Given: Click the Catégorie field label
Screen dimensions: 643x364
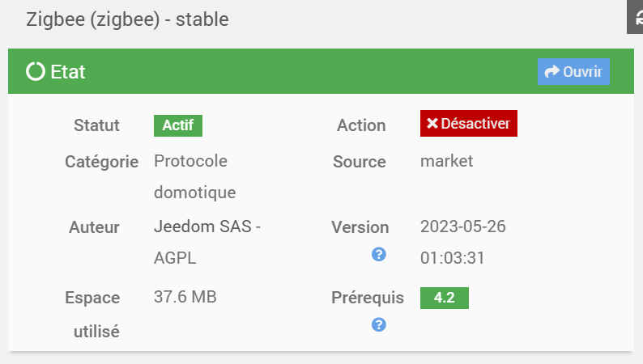Looking at the screenshot, I should 101,161.
